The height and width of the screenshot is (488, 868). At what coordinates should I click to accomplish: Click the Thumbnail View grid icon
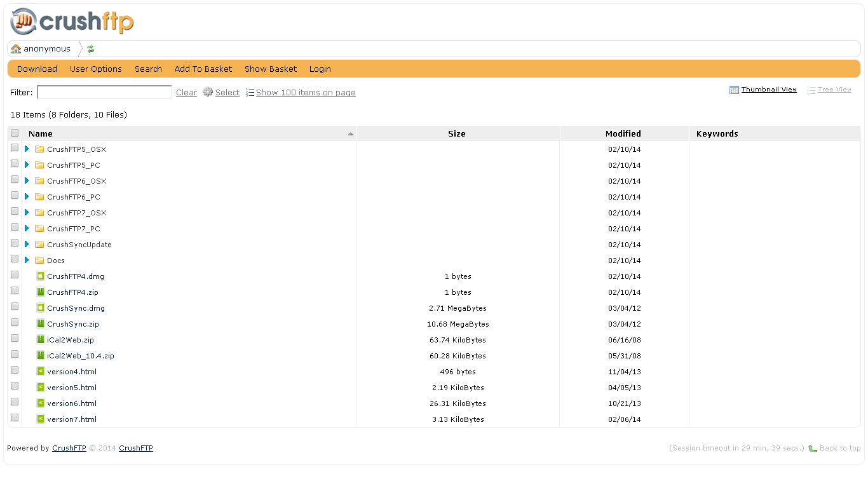tap(734, 90)
